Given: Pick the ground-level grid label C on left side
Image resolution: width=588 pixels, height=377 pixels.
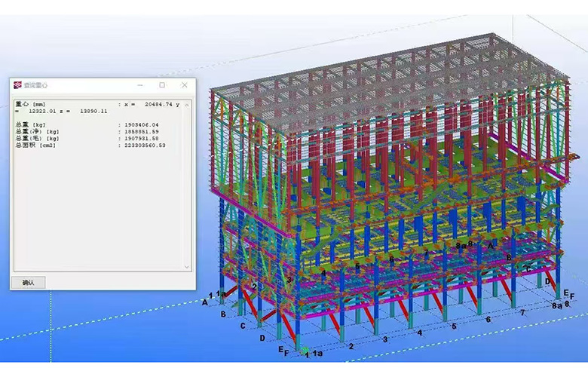Looking at the screenshot, I should coord(243,326).
